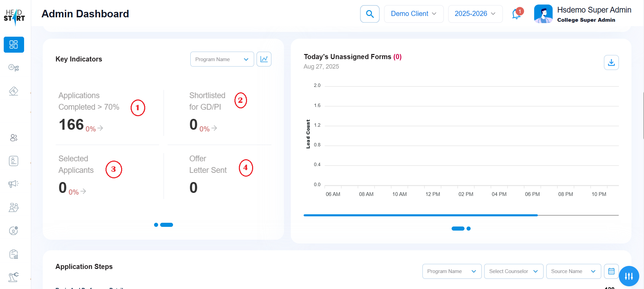Expand the Demo Client dropdown
Image resolution: width=644 pixels, height=289 pixels.
(413, 14)
